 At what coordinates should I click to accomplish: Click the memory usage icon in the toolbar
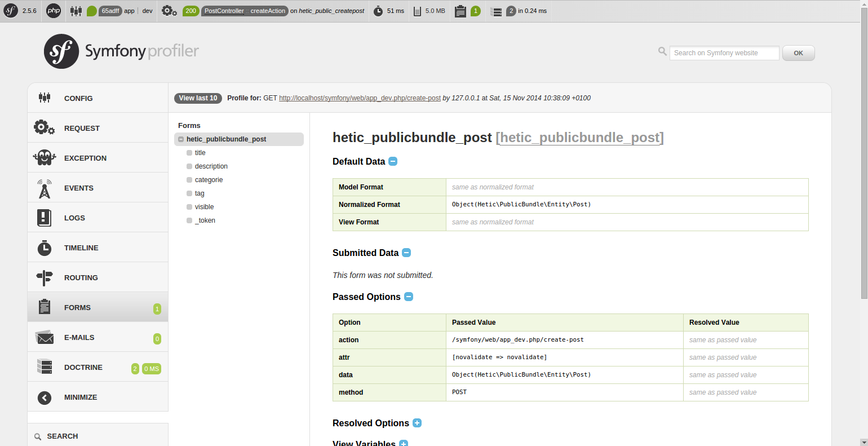(x=417, y=11)
